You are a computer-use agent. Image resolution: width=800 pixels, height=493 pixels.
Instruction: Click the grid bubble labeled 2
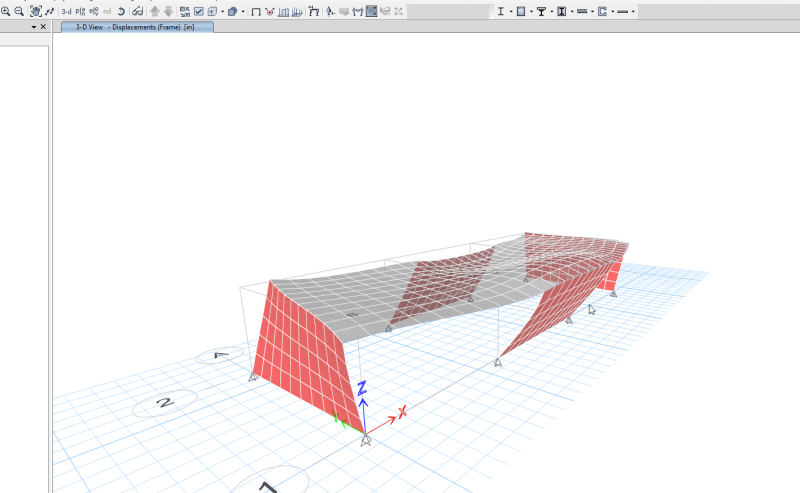click(165, 403)
